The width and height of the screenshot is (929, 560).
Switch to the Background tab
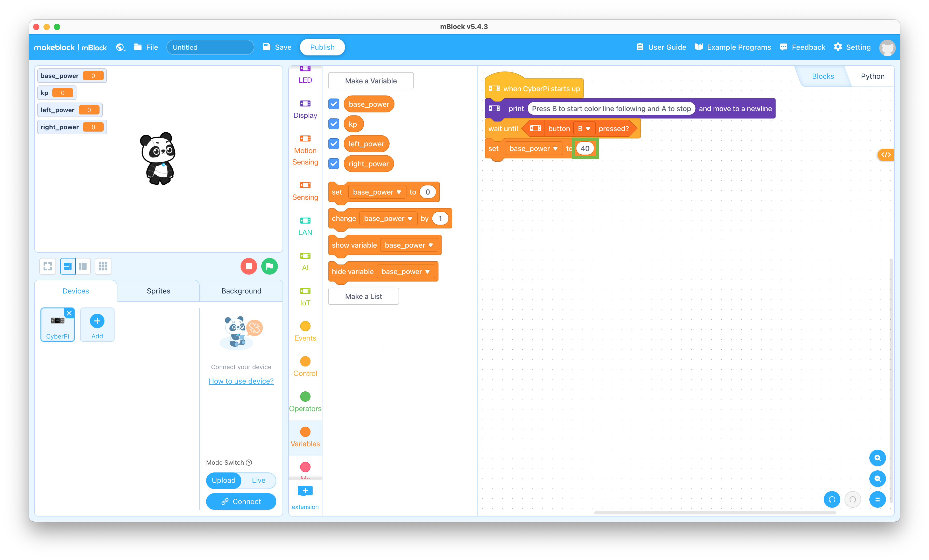(x=241, y=290)
